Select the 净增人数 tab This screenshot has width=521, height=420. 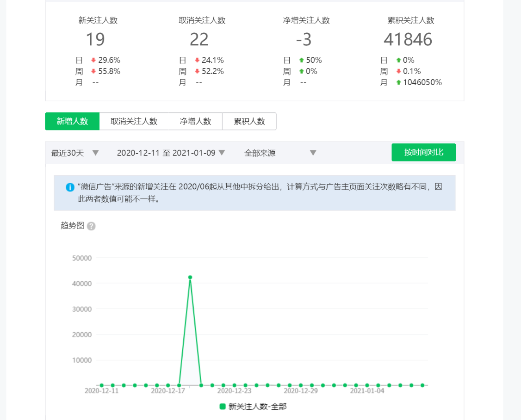195,121
